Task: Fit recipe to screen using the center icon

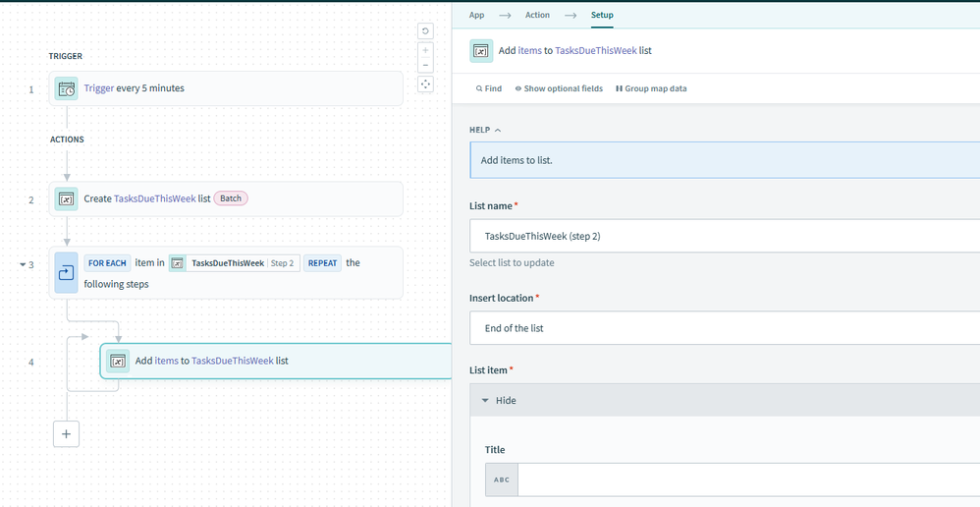Action: [425, 84]
